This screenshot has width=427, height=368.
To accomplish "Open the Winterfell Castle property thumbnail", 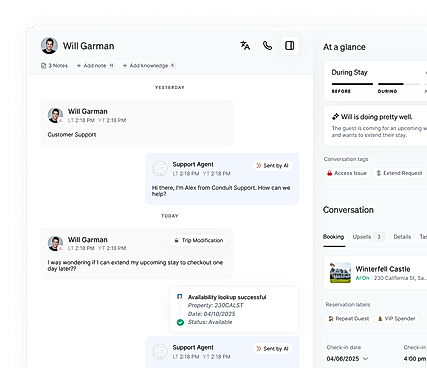I will 340,273.
